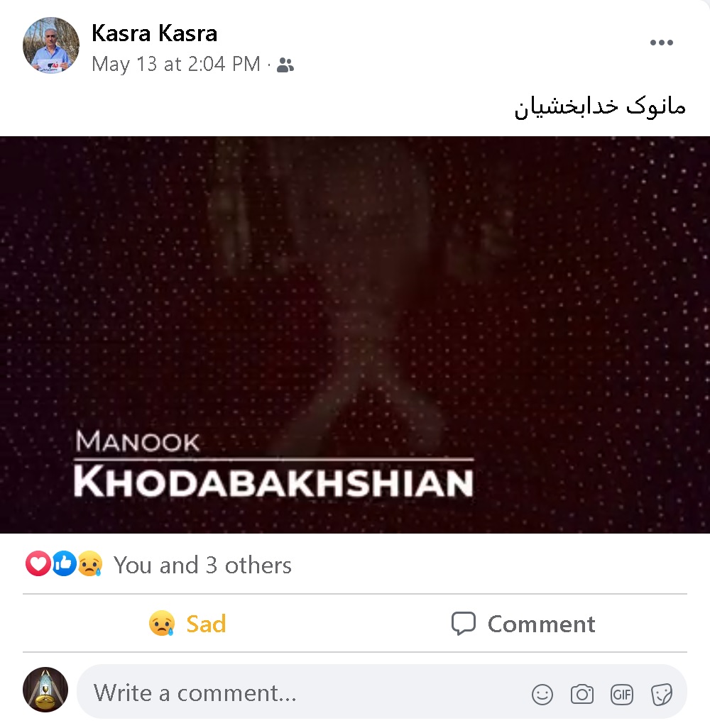
Task: Play the Manook Khodabakhshian video
Action: 355,334
